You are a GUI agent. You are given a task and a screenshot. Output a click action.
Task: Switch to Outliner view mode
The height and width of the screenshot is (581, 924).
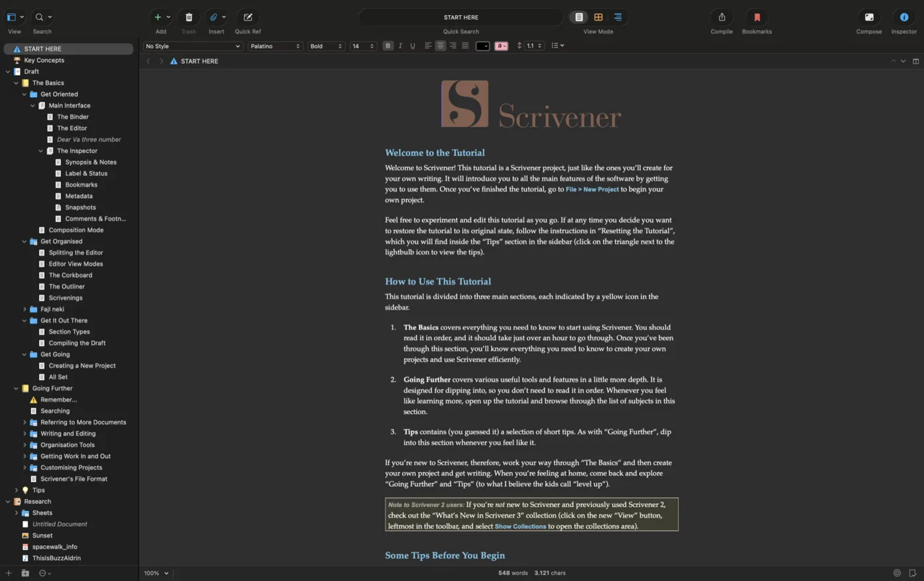618,17
